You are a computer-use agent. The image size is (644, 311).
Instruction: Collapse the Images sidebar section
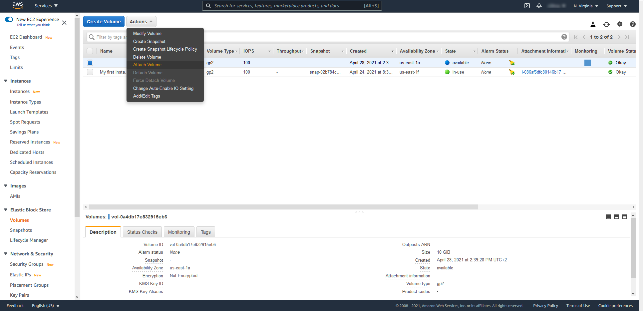6,186
